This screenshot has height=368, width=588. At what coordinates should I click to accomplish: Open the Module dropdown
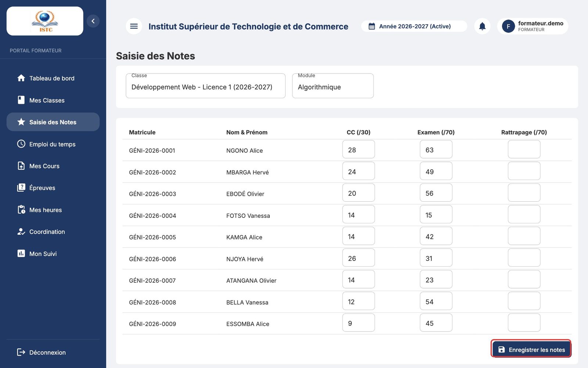coord(333,86)
